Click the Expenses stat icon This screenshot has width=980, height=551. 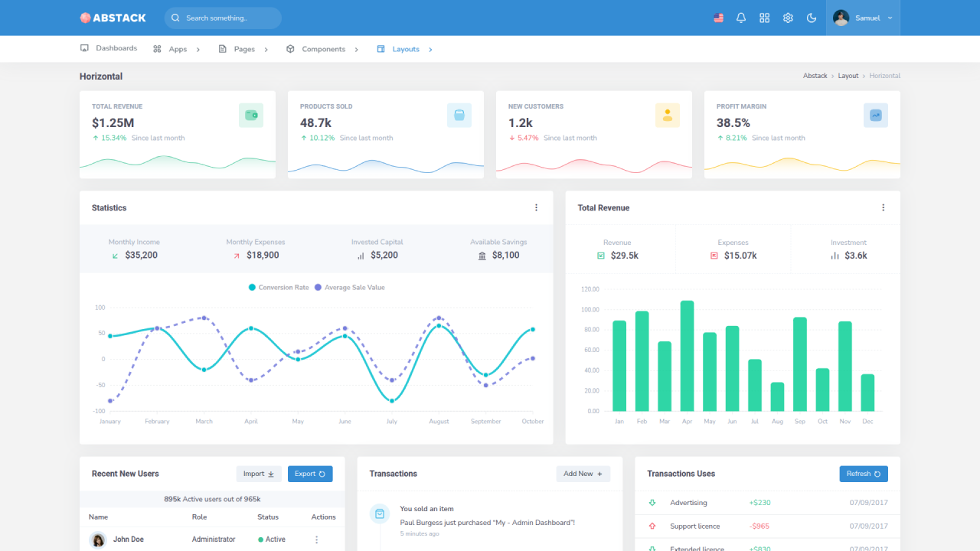[714, 256]
